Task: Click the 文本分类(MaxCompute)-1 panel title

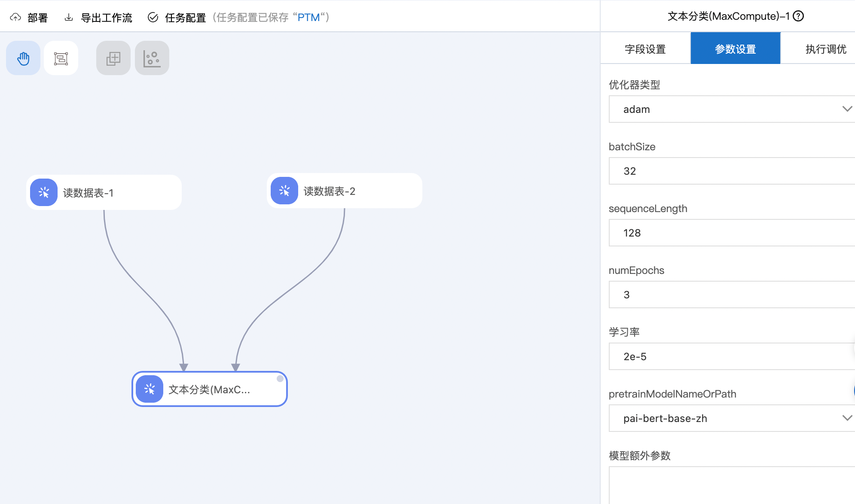Action: coord(729,16)
